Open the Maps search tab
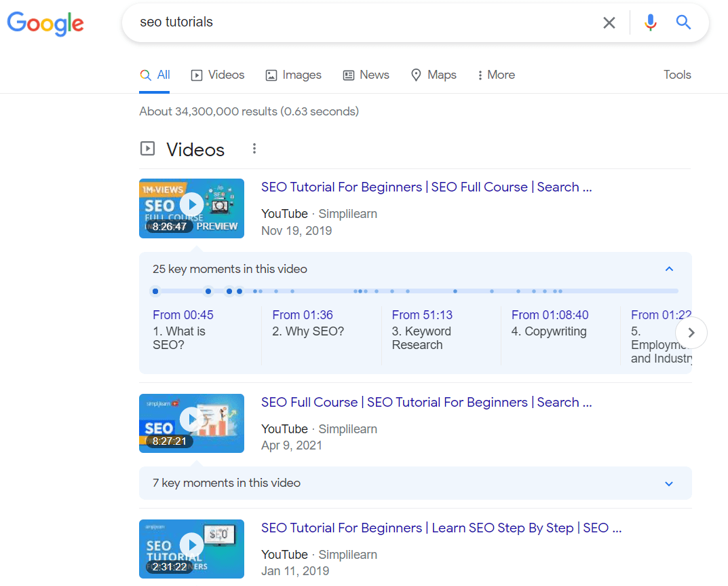This screenshot has width=728, height=586. coord(434,75)
